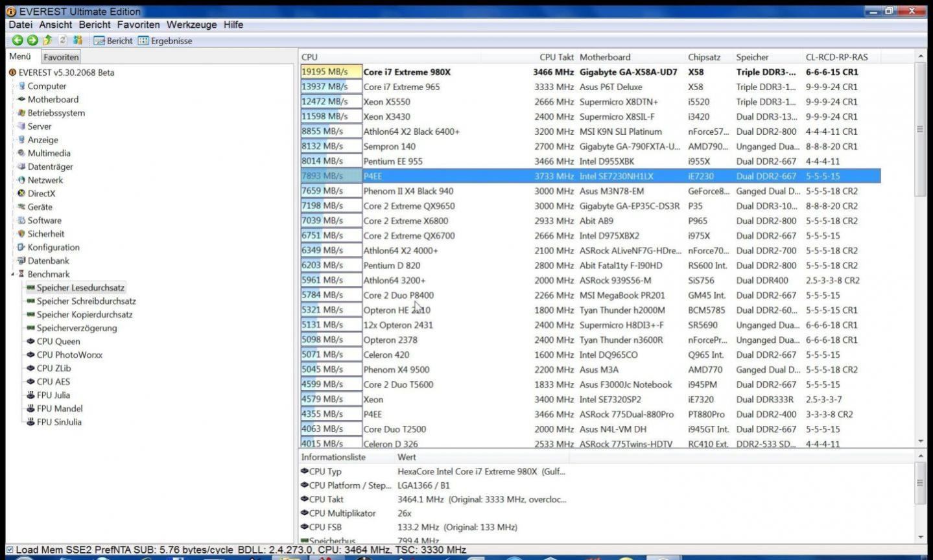Image resolution: width=933 pixels, height=560 pixels.
Task: Sort by the Speicher column header
Action: click(x=752, y=57)
